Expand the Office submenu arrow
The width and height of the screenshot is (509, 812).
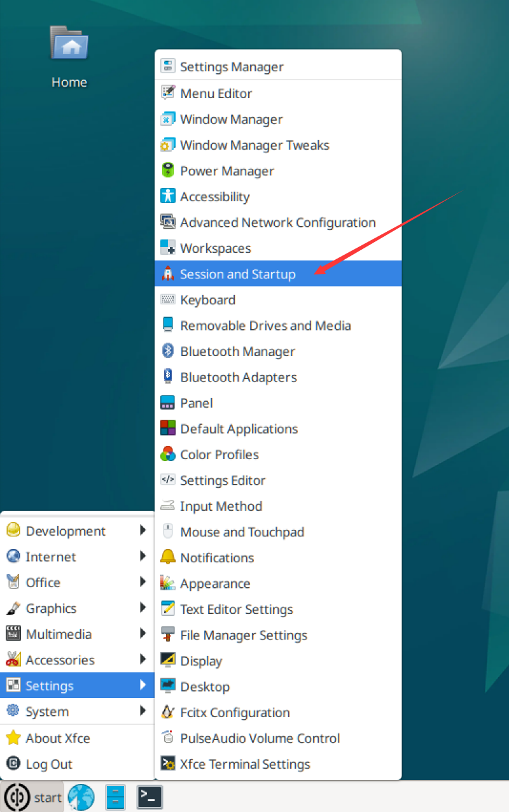(143, 582)
